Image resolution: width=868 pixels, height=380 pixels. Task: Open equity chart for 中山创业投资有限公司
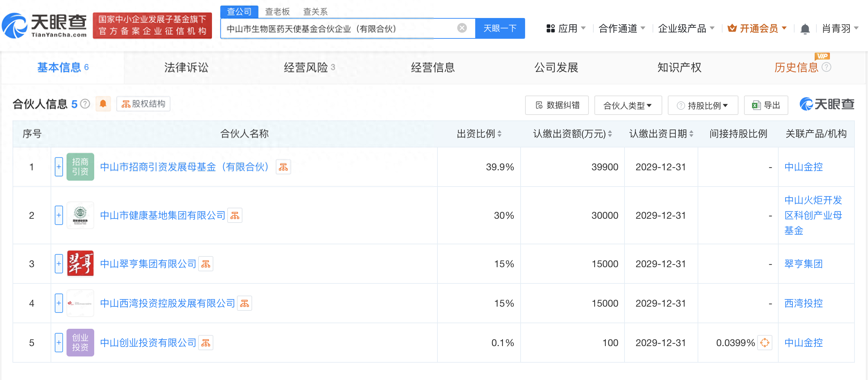click(206, 343)
